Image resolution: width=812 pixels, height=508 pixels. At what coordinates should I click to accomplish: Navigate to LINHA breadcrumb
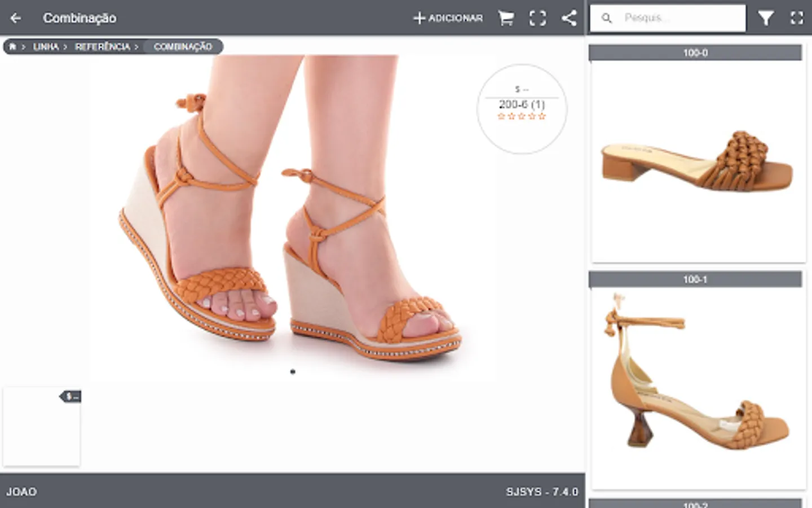46,47
